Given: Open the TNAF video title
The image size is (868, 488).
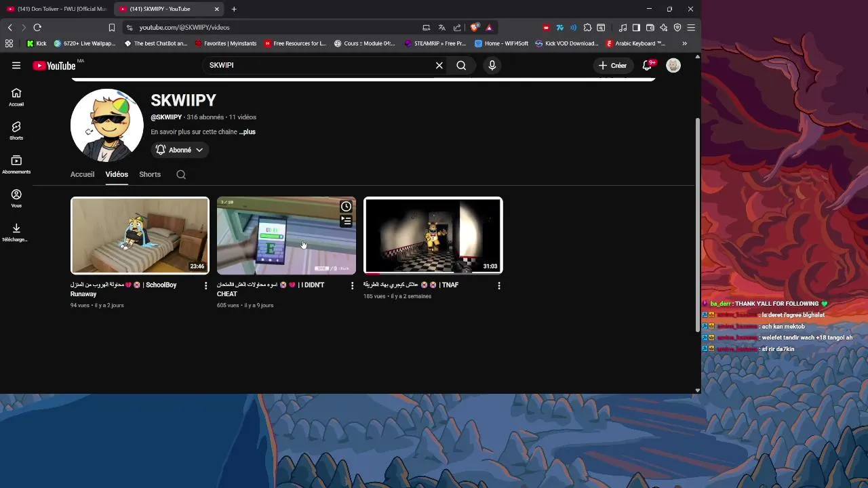Looking at the screenshot, I should click(x=411, y=285).
